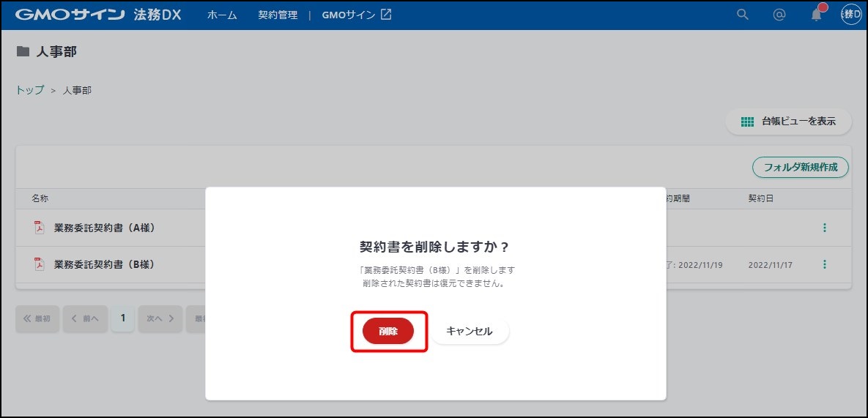868x418 pixels.
Task: Click the トップ breadcrumb link
Action: [x=30, y=90]
